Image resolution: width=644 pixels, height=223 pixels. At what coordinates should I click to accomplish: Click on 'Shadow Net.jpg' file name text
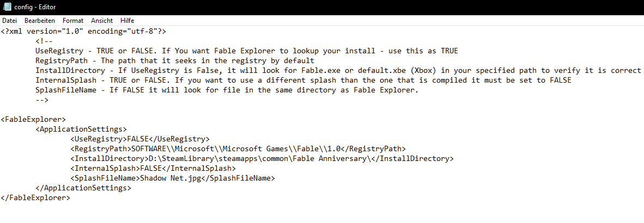(x=171, y=178)
